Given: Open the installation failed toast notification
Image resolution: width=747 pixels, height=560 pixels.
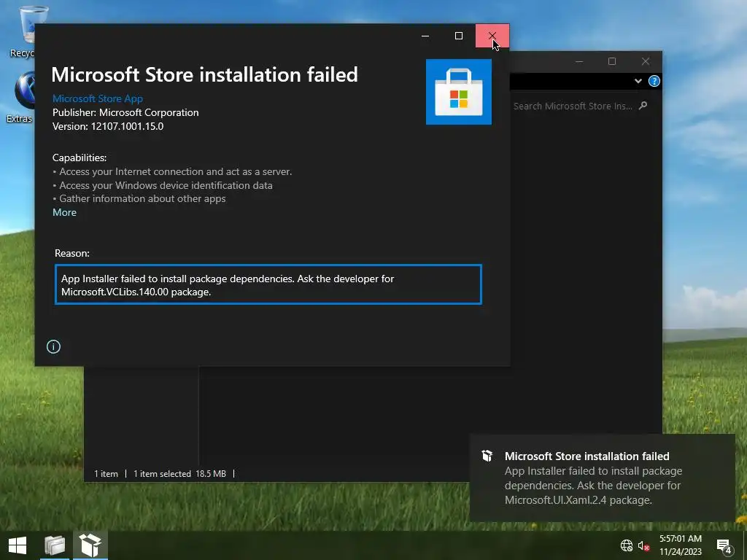Looking at the screenshot, I should (x=602, y=478).
